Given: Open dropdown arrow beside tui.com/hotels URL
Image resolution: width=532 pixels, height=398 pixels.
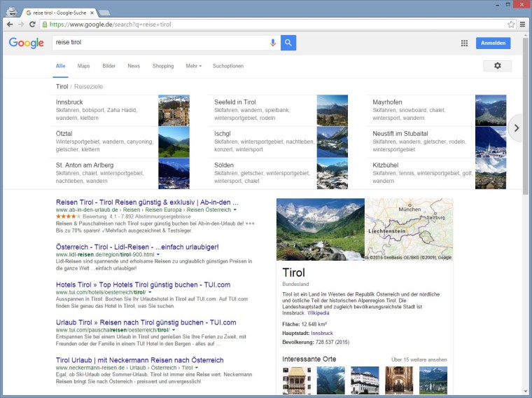Looking at the screenshot, I should pyautogui.click(x=150, y=292).
